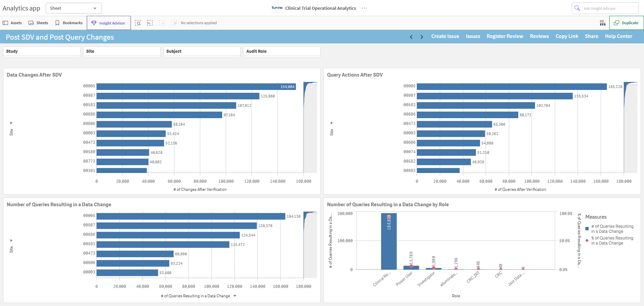Click the CRC_IRT role label
This screenshot has height=306, width=644.
tap(473, 277)
